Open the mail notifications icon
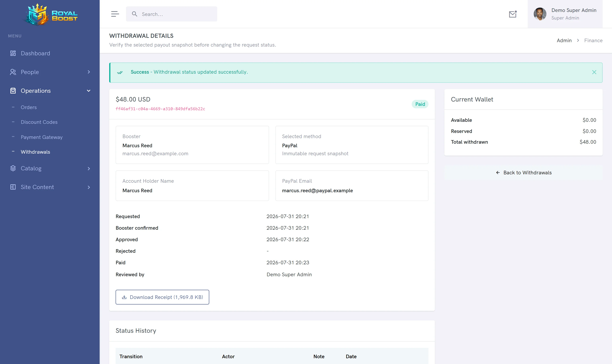Viewport: 612px width, 364px height. coord(513,14)
